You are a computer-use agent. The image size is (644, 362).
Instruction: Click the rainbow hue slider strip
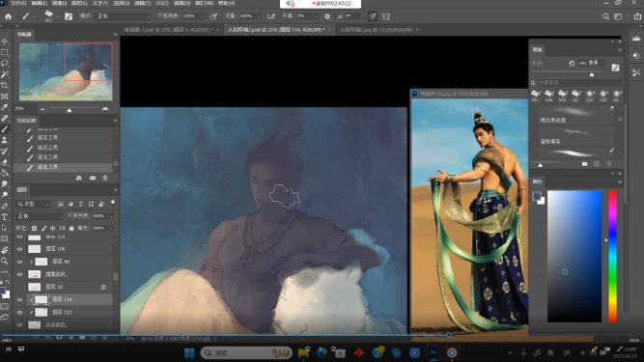612,256
